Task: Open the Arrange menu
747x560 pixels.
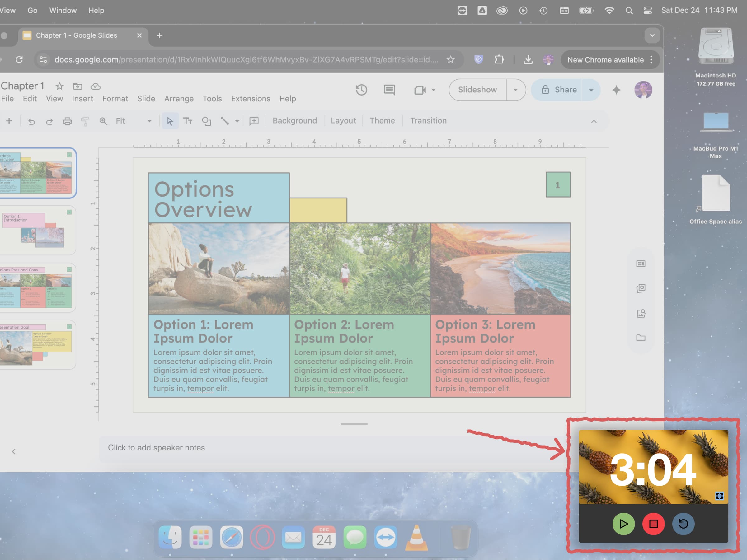Action: pos(179,99)
